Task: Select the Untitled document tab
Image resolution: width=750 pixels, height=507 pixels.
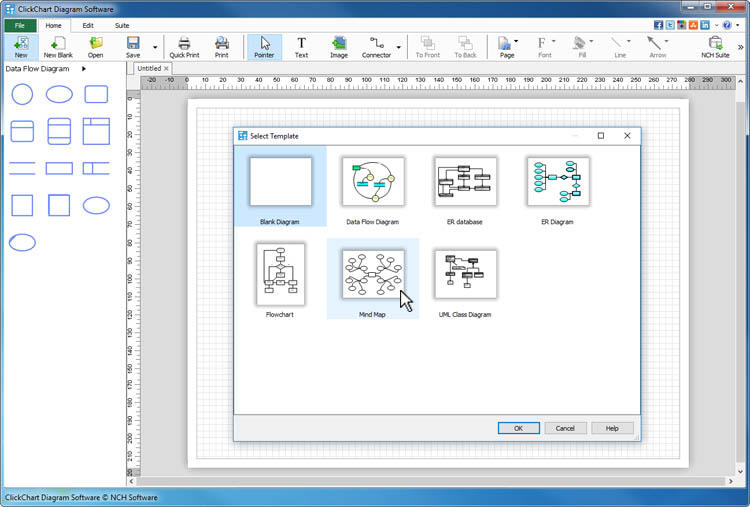Action: 149,68
